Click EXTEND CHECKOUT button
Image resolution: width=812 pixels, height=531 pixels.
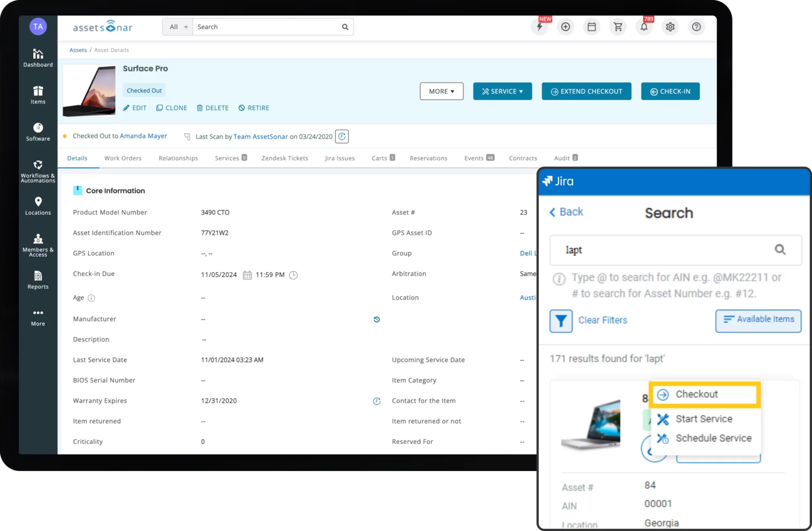[x=586, y=91]
